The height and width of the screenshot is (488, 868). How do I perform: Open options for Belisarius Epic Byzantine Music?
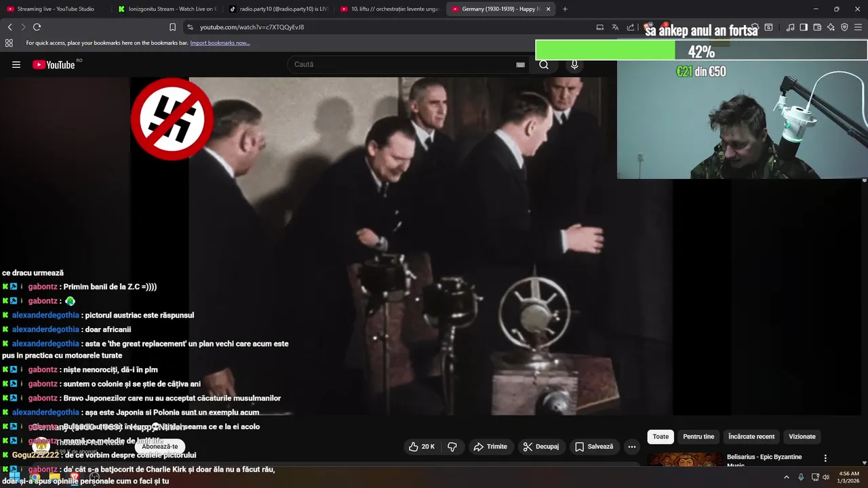pos(825,458)
